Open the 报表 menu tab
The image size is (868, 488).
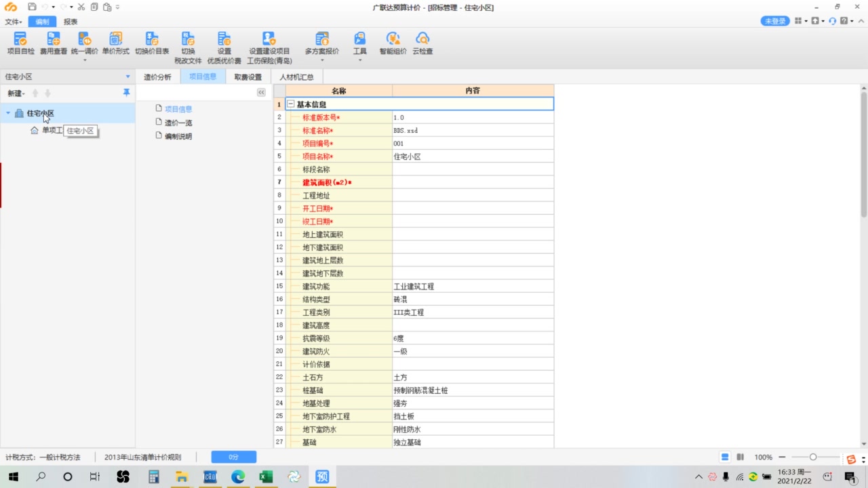tap(71, 22)
